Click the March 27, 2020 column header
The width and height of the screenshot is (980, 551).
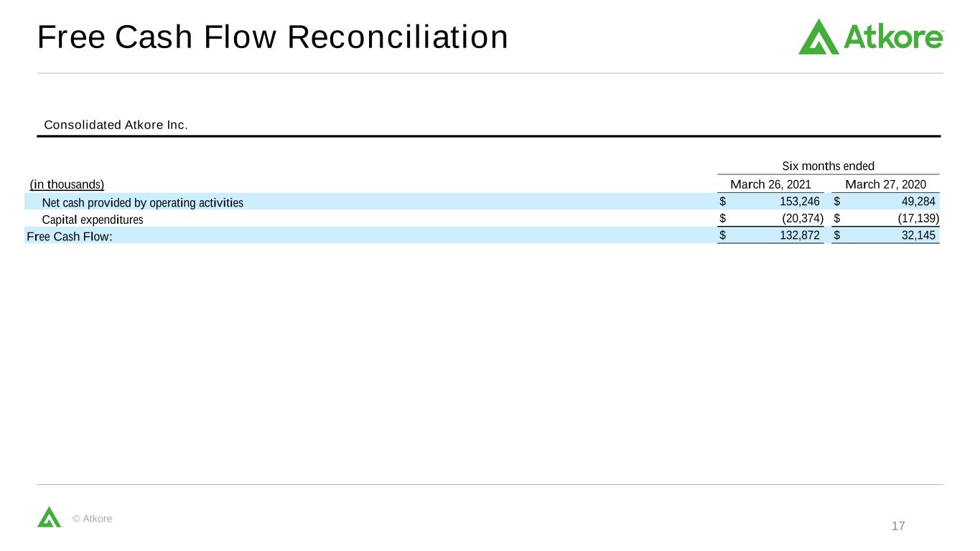coord(885,184)
